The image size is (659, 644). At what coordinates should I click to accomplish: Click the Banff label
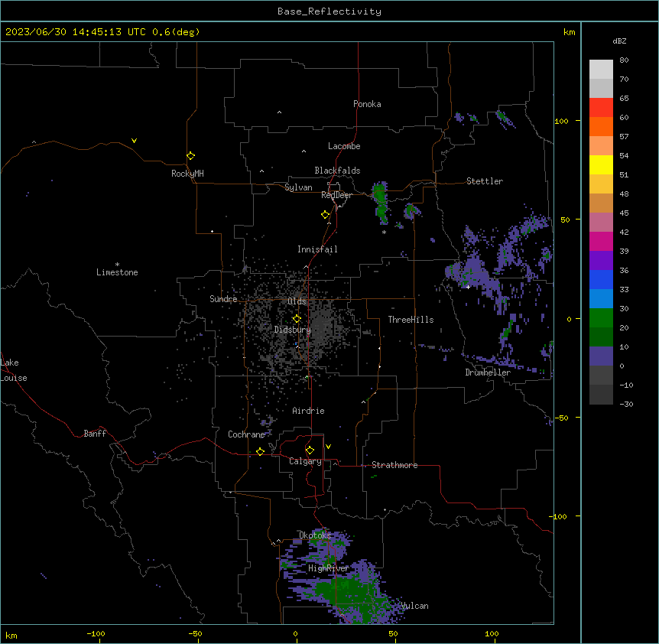tap(95, 434)
